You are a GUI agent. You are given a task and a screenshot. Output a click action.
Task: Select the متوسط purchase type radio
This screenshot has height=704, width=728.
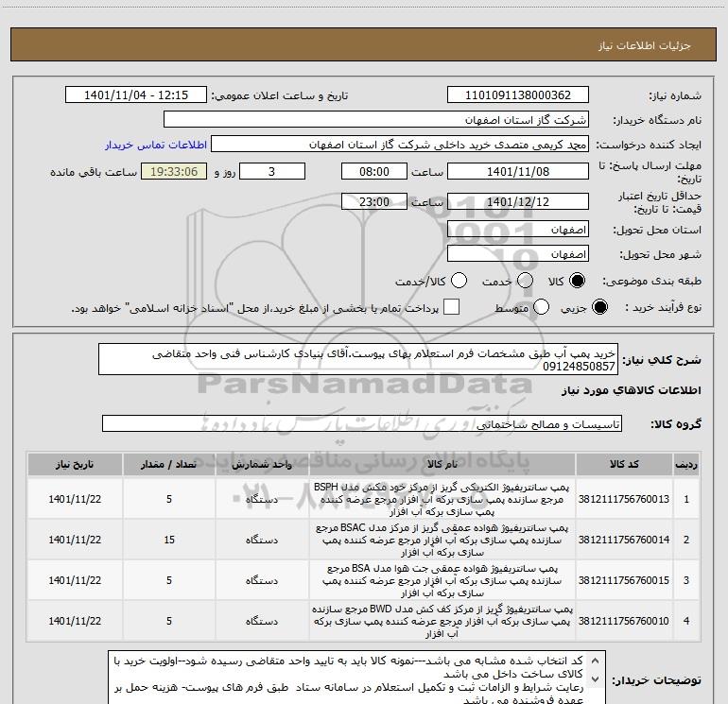[x=542, y=307]
